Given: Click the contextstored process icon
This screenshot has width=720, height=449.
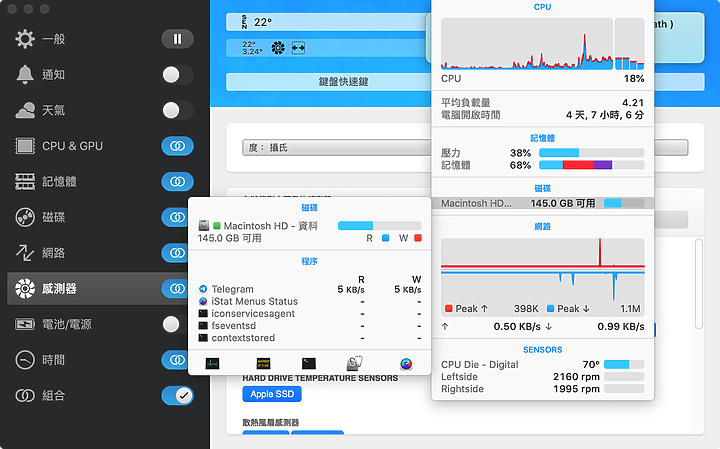Looking at the screenshot, I should coord(203,338).
